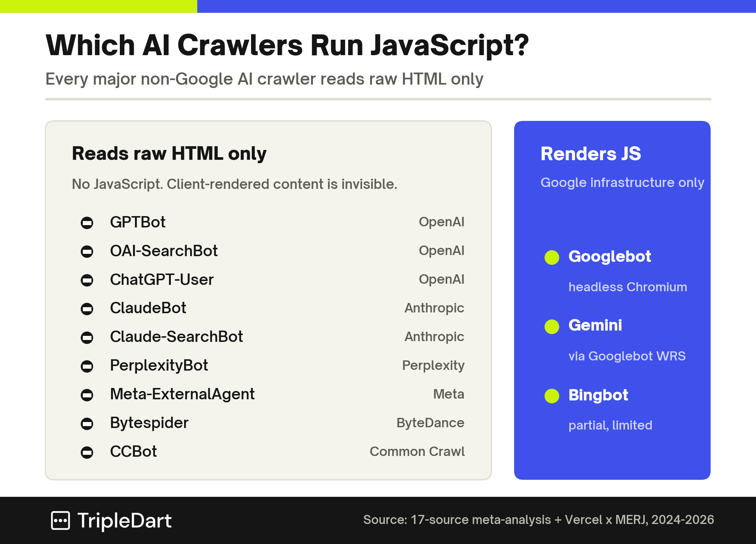Click the green dot beside Gemini
The height and width of the screenshot is (544, 756).
click(552, 327)
